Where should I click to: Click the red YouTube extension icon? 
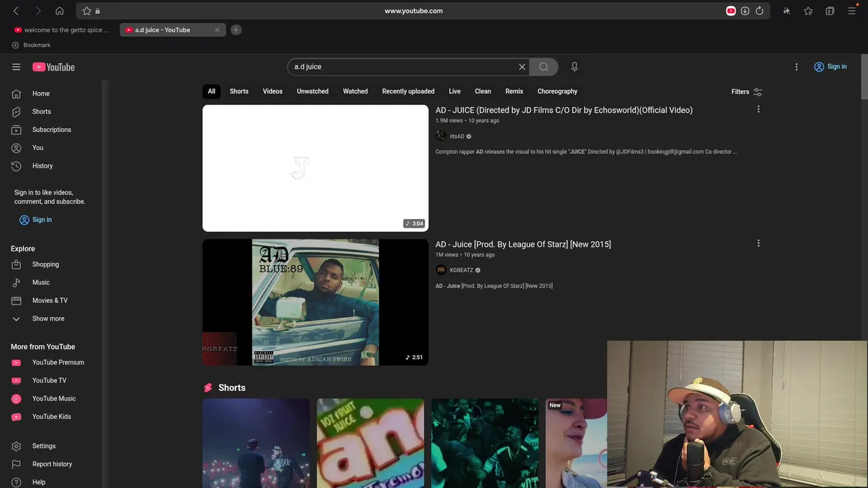(x=731, y=11)
